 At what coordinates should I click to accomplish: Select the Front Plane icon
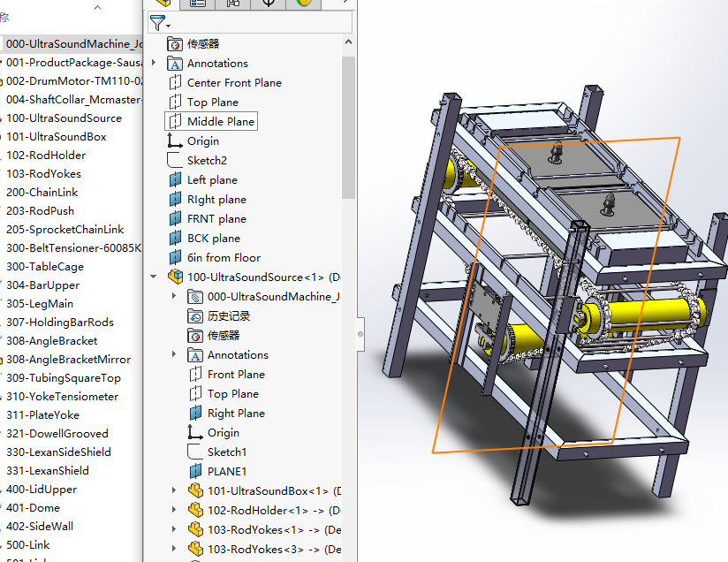[195, 375]
